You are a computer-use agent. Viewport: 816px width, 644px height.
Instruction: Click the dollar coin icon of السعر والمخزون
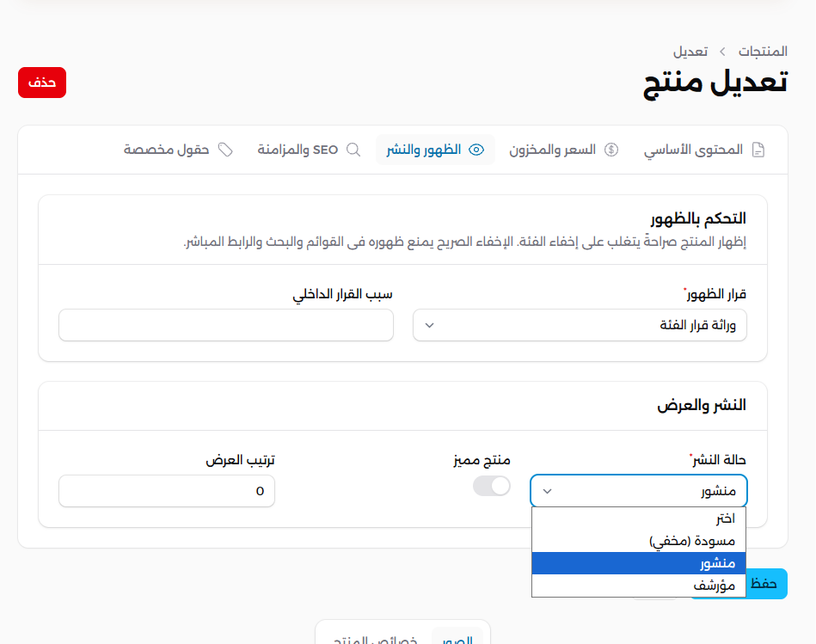(611, 150)
